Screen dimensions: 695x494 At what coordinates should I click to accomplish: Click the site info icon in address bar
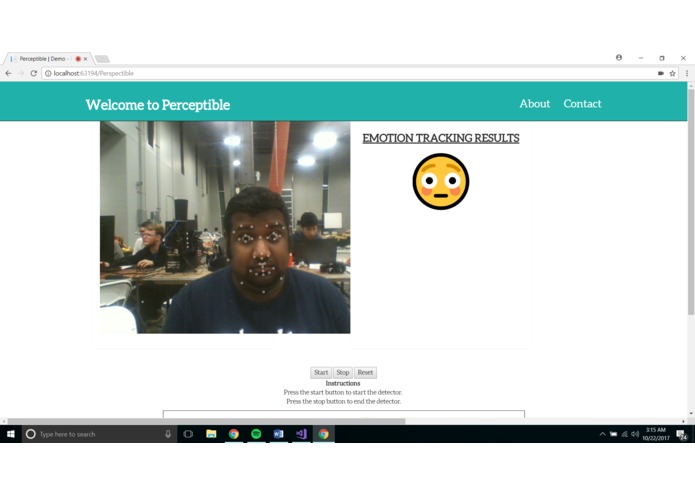pyautogui.click(x=48, y=74)
